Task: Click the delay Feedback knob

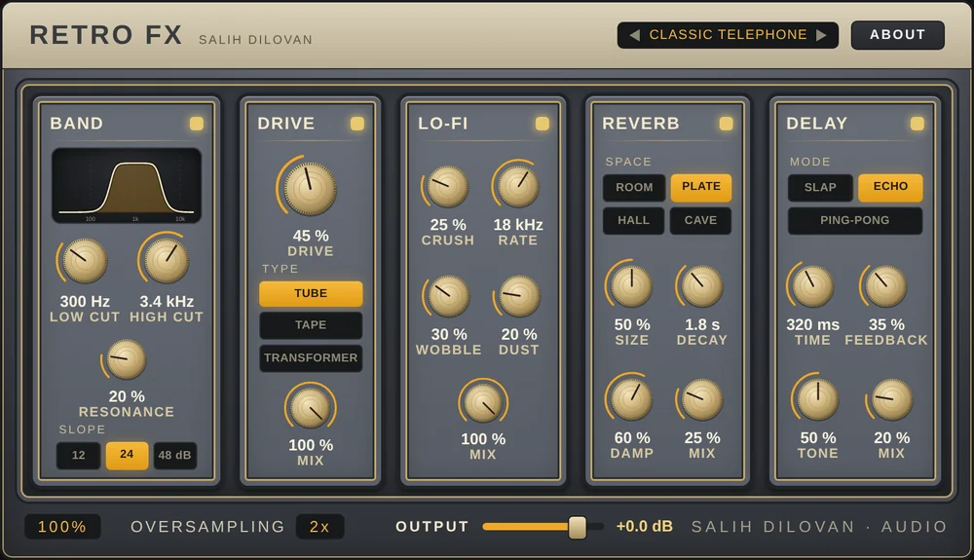Action: coord(885,286)
